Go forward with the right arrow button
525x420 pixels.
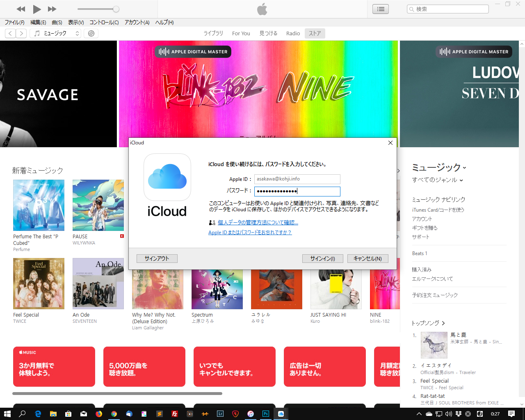coord(21,34)
